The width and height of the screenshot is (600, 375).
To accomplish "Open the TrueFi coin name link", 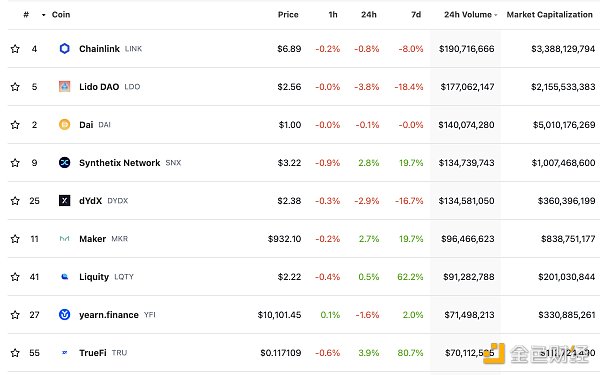I will tap(93, 353).
